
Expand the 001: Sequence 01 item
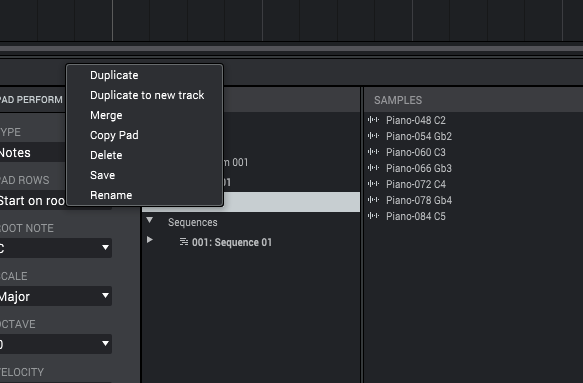pos(149,240)
